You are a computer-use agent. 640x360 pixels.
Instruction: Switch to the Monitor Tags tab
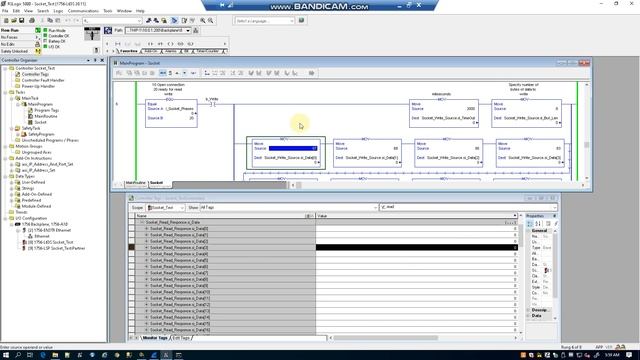click(155, 338)
